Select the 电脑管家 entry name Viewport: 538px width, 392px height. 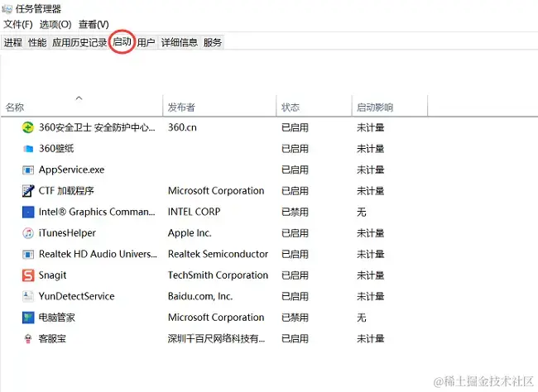point(56,318)
